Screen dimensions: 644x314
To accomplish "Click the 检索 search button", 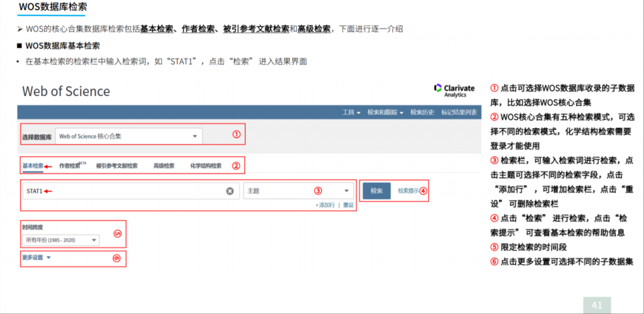I will pyautogui.click(x=377, y=191).
